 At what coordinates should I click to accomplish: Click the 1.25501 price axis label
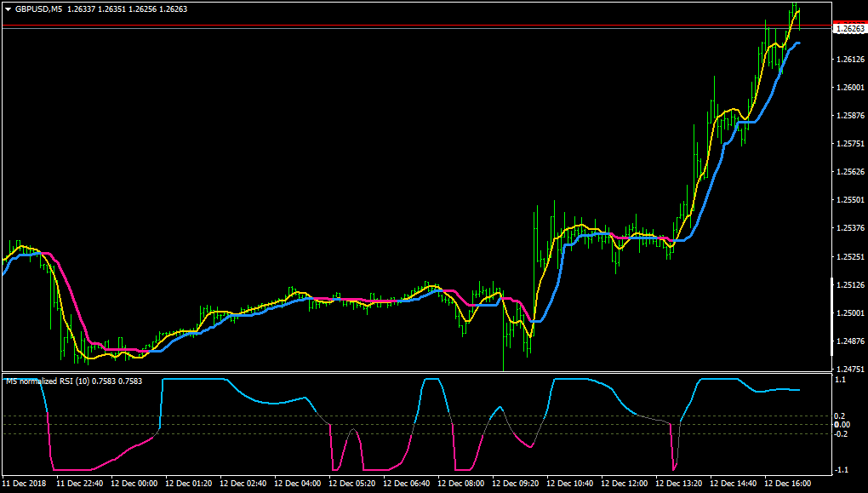(850, 200)
